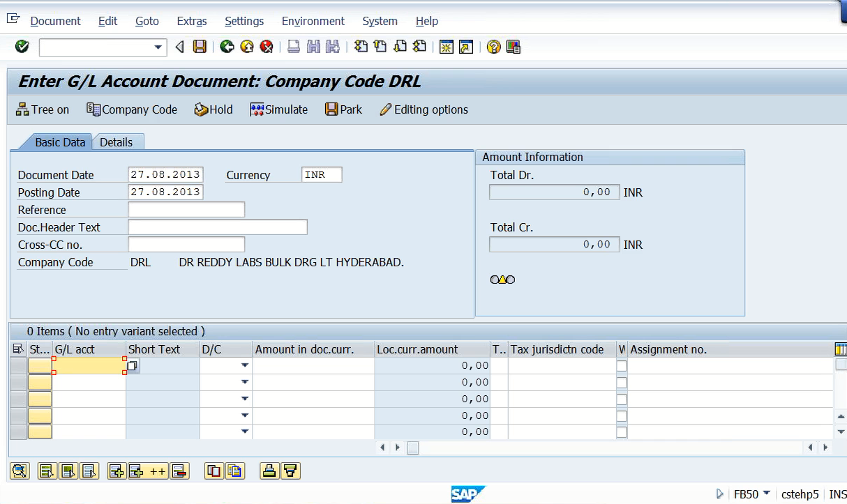Image resolution: width=847 pixels, height=504 pixels.
Task: Open Editing options
Action: [424, 109]
